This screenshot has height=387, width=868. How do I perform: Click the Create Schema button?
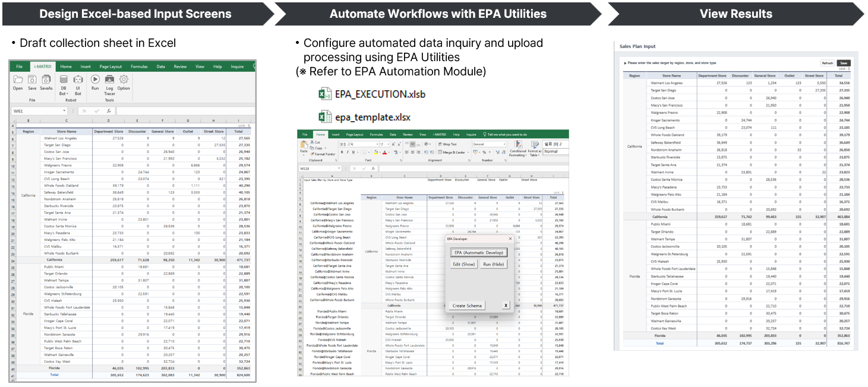468,306
